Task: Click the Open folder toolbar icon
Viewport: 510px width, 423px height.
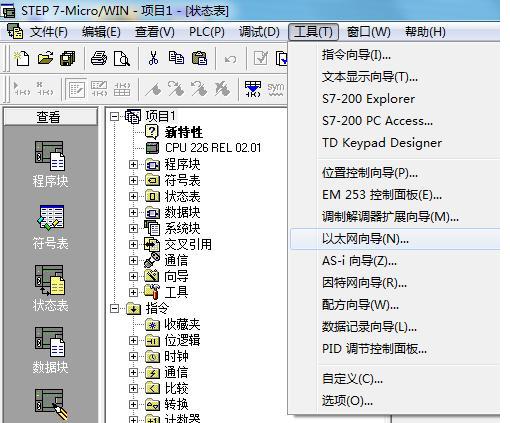Action: pyautogui.click(x=45, y=58)
